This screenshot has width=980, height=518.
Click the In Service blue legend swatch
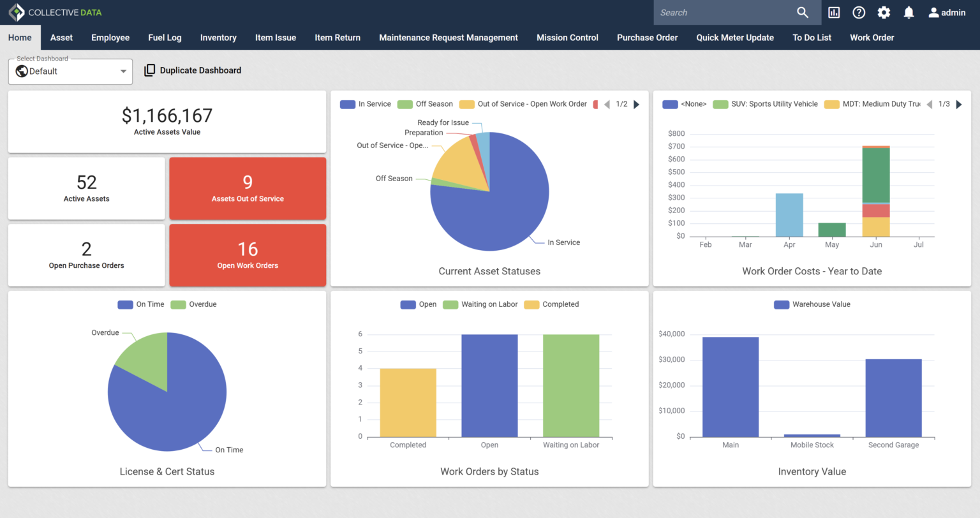click(x=347, y=104)
